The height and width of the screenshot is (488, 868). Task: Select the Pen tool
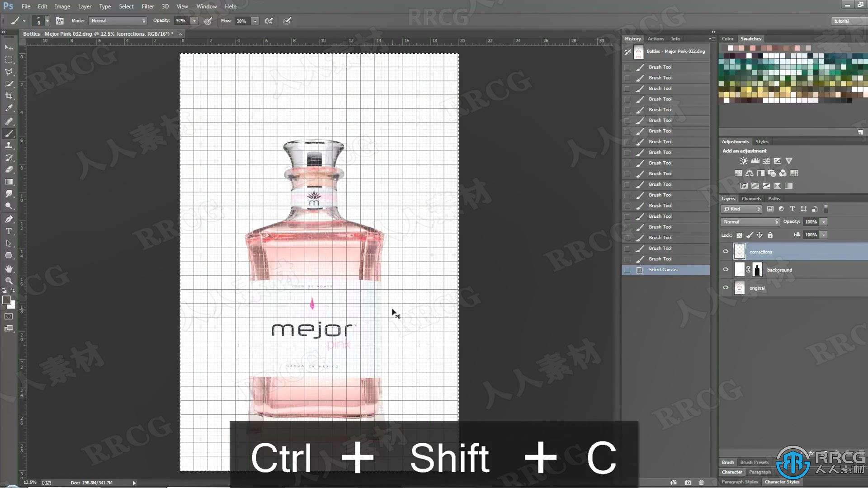pyautogui.click(x=9, y=219)
